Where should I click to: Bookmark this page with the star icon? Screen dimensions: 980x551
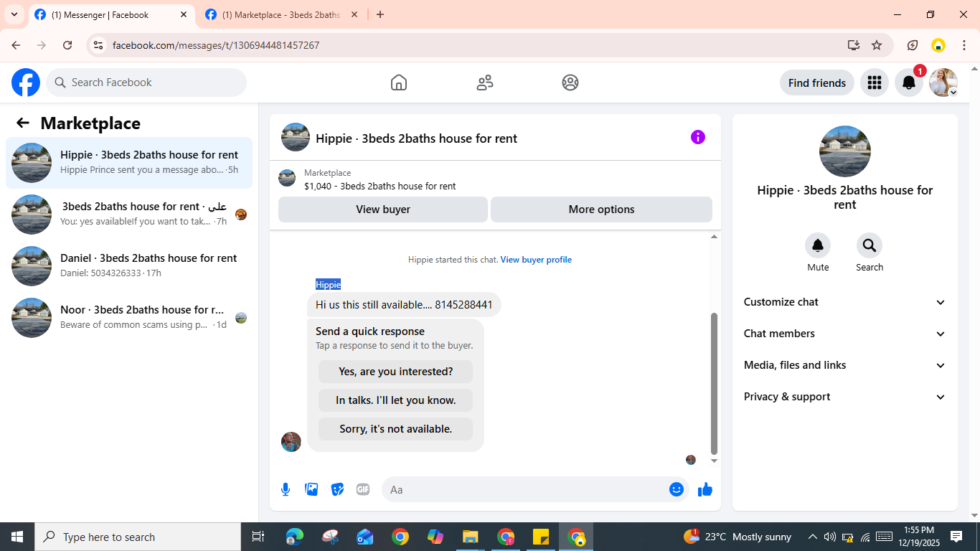[x=877, y=45]
